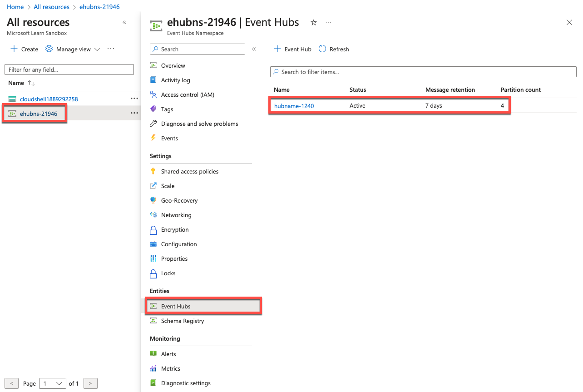Navigate to Metrics under Monitoring
This screenshot has height=392, width=583.
pos(171,368)
